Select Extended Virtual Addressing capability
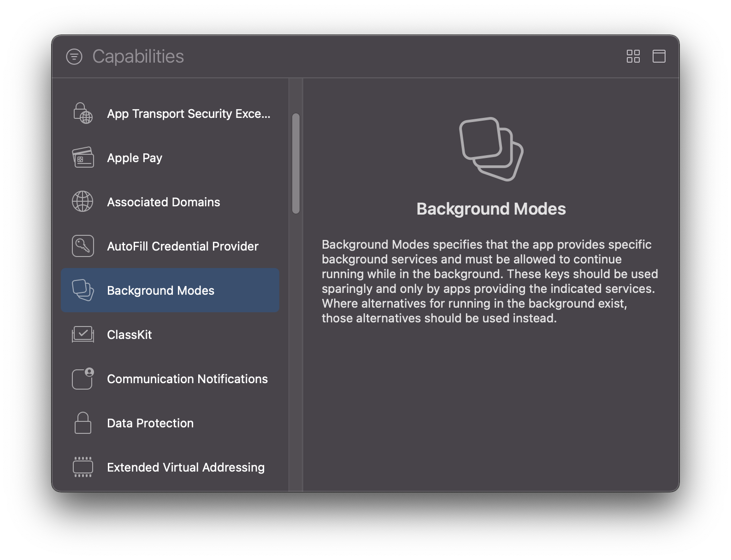 pyautogui.click(x=170, y=467)
